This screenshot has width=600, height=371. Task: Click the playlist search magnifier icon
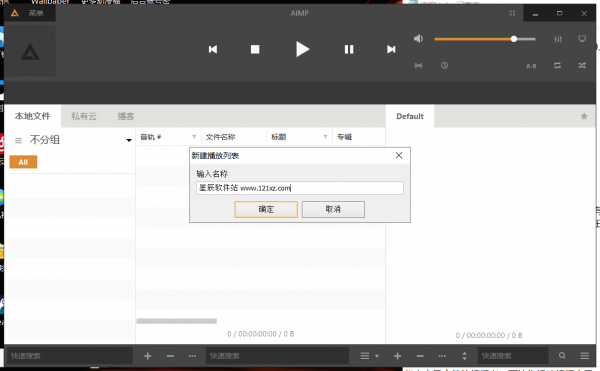pyautogui.click(x=562, y=356)
